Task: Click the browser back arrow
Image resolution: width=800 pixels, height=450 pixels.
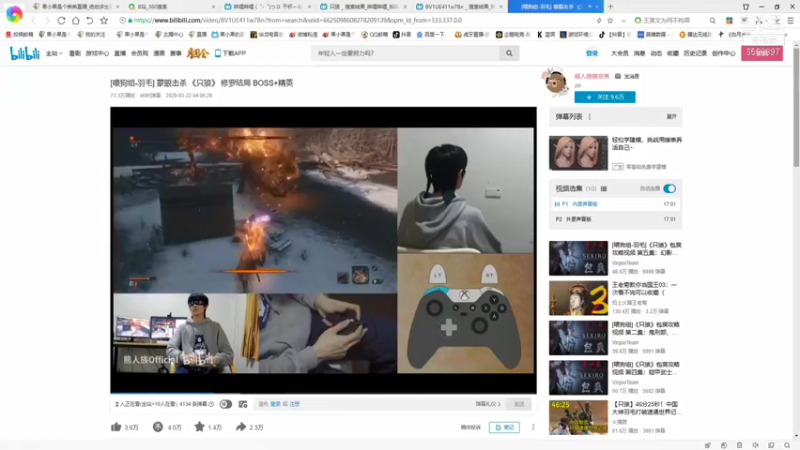Action: click(x=33, y=20)
